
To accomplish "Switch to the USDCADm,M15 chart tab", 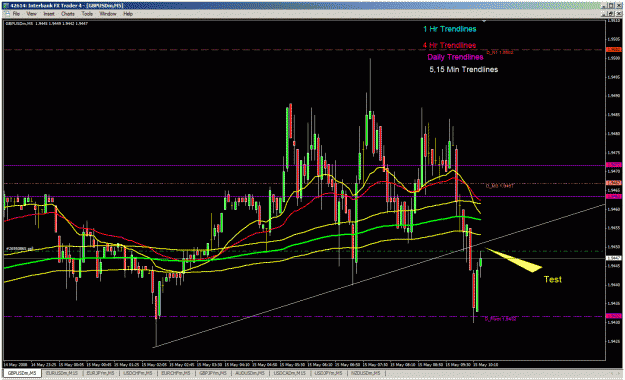I will (x=289, y=373).
